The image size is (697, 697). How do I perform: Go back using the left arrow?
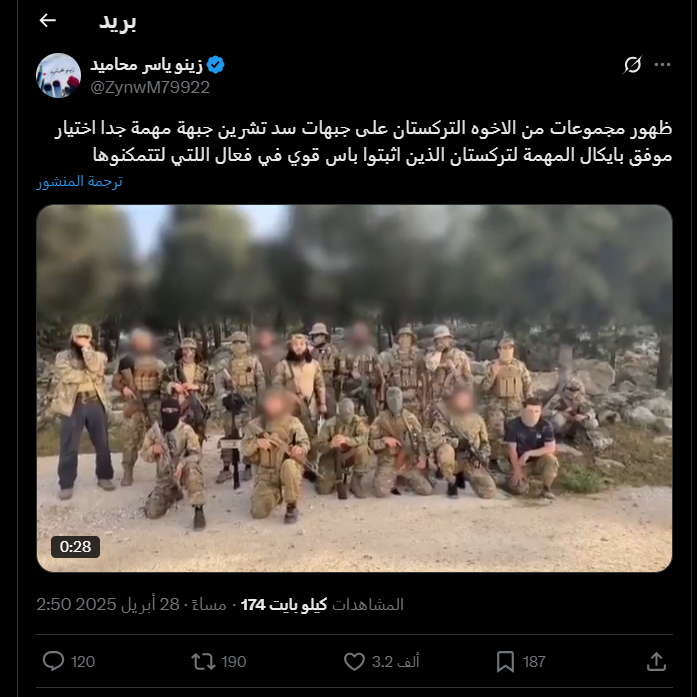(x=48, y=20)
